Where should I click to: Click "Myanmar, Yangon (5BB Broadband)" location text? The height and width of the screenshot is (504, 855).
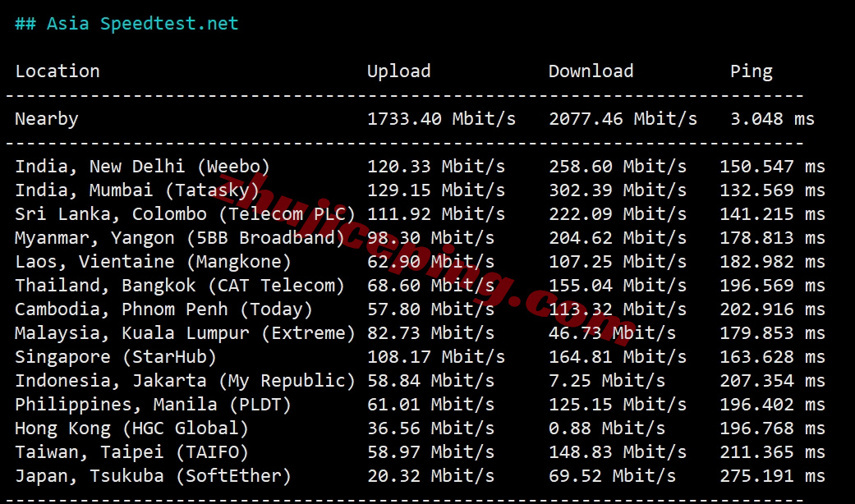click(x=180, y=238)
